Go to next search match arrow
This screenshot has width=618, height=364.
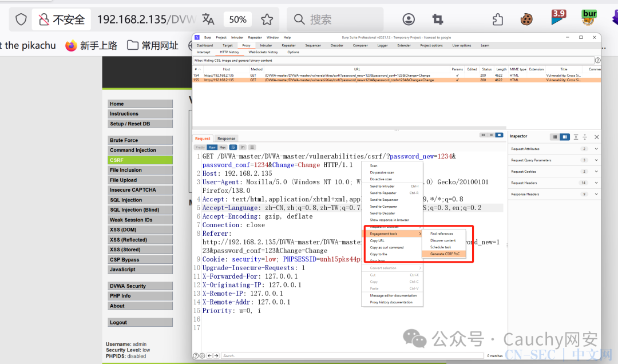tap(216, 356)
